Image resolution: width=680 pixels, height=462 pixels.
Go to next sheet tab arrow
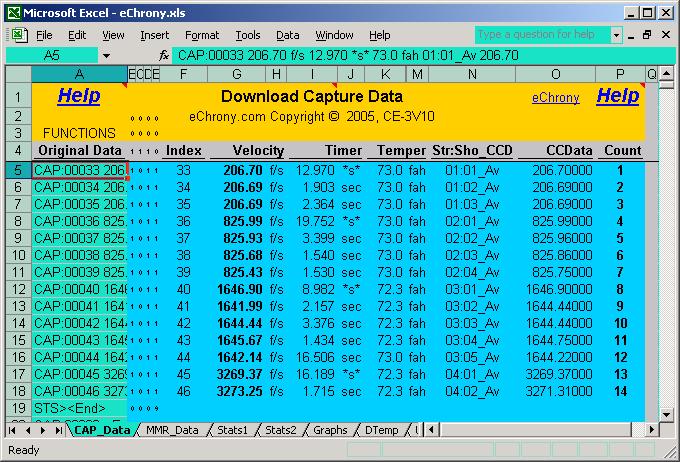(x=42, y=430)
